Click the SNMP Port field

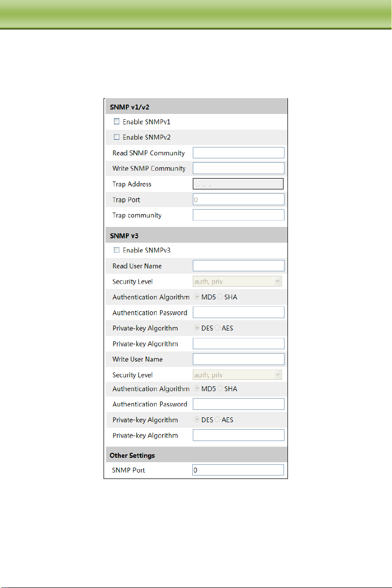click(x=238, y=470)
